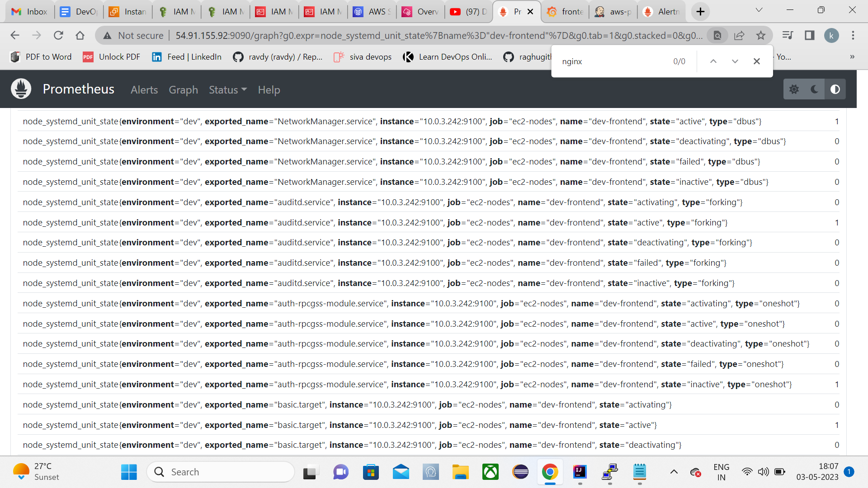Open the media controls icon in Chrome toolbar
This screenshot has width=868, height=488.
click(788, 35)
